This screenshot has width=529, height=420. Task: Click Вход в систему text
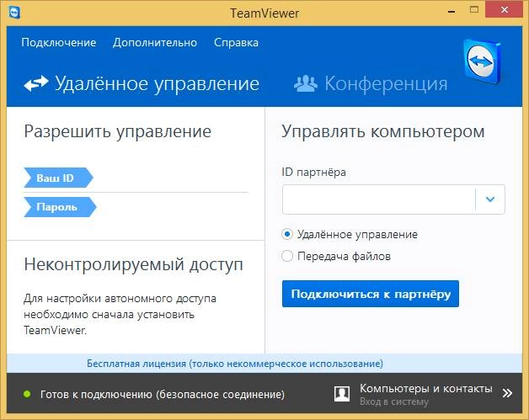[393, 401]
